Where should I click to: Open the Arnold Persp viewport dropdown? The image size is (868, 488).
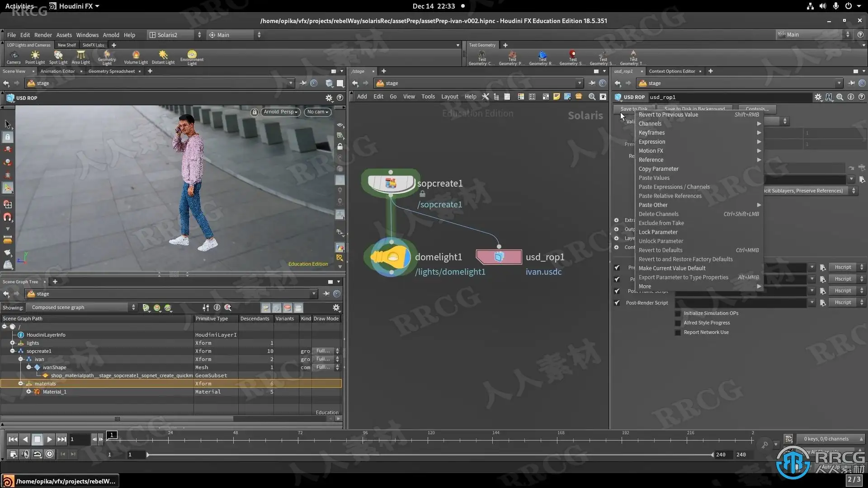pos(280,112)
